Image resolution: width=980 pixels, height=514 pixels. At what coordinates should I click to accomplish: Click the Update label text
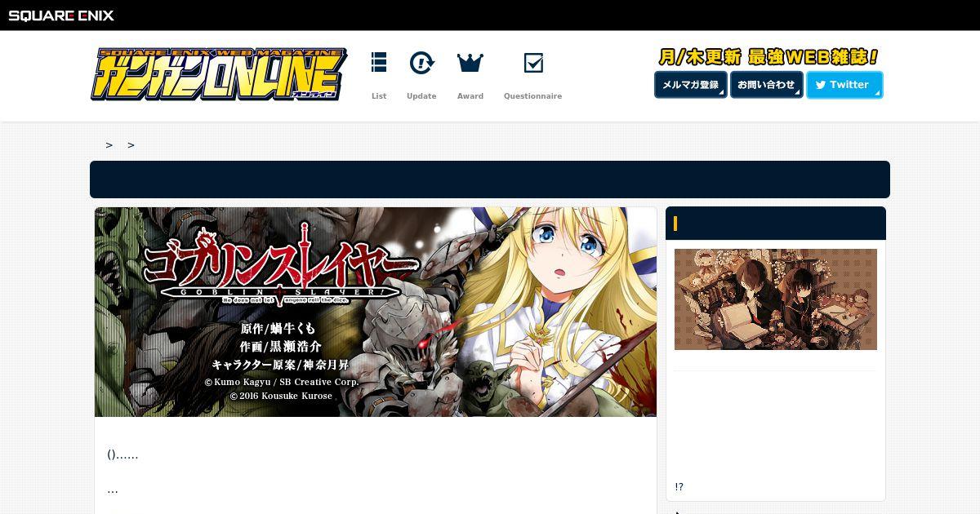[x=421, y=96]
